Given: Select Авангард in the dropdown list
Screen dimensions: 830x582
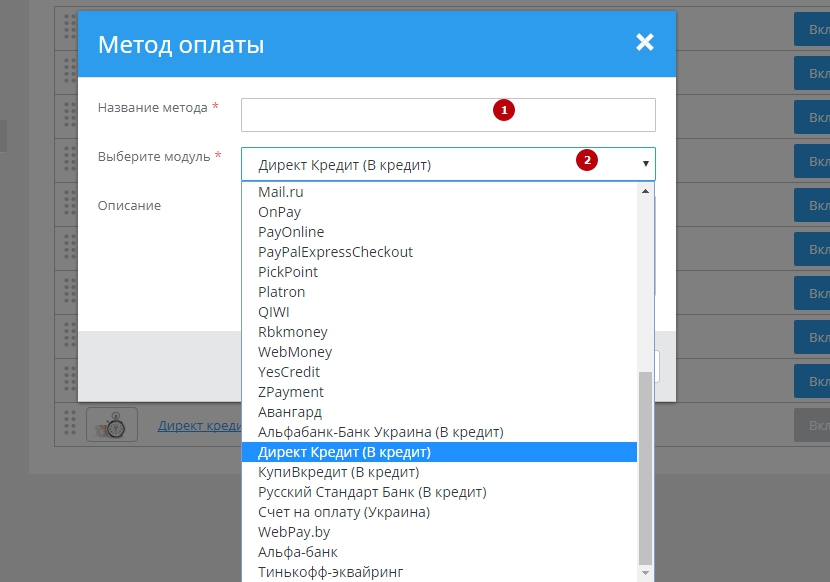Looking at the screenshot, I should (439, 412).
